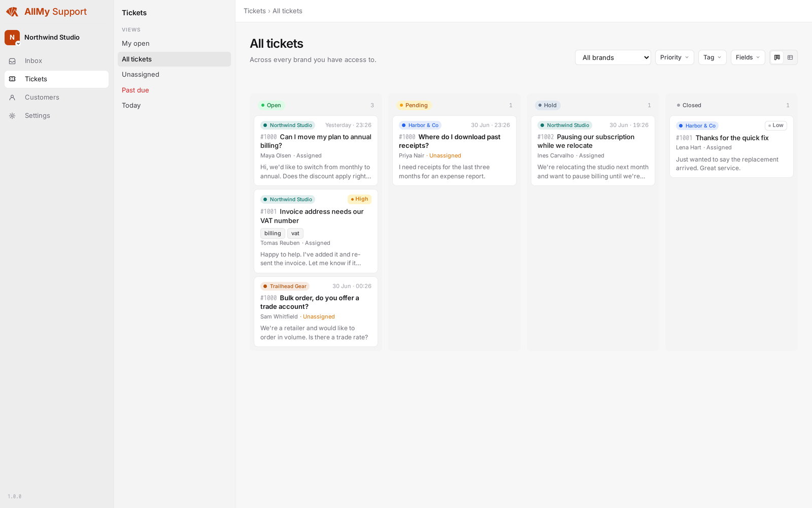This screenshot has height=508, width=812.
Task: Click the Lena Hart requester name
Action: pyautogui.click(x=689, y=148)
